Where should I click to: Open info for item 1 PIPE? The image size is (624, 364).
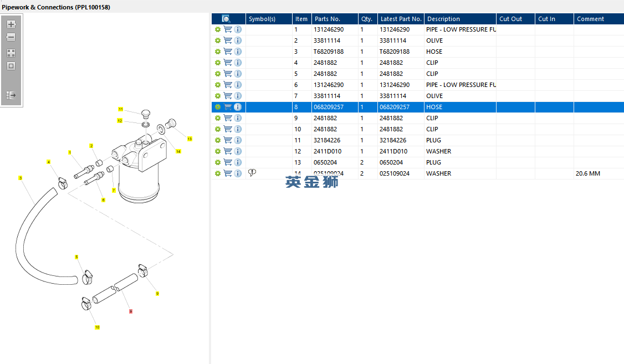238,29
